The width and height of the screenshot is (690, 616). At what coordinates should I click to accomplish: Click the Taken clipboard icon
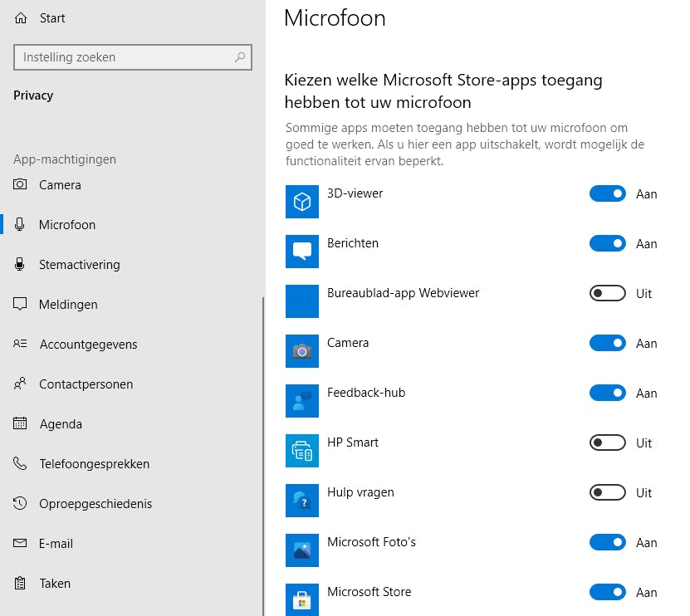(20, 583)
